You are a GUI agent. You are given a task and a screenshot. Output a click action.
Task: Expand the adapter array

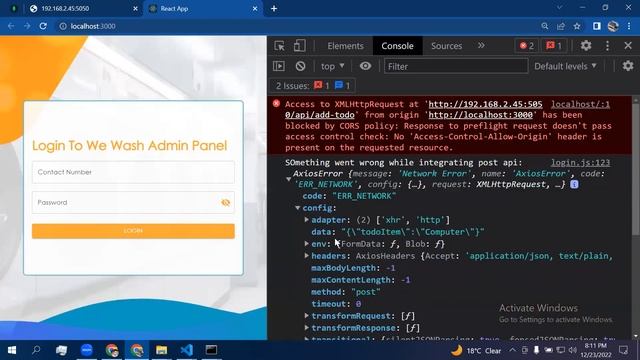click(307, 220)
